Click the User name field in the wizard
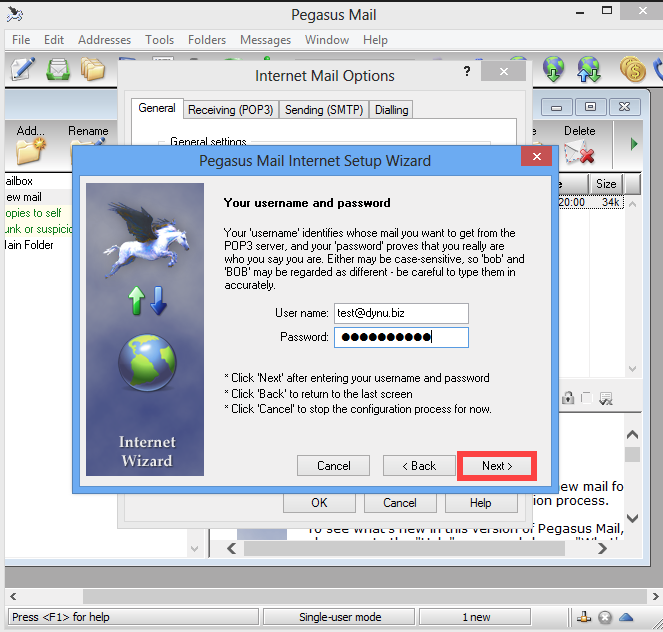 coord(401,313)
